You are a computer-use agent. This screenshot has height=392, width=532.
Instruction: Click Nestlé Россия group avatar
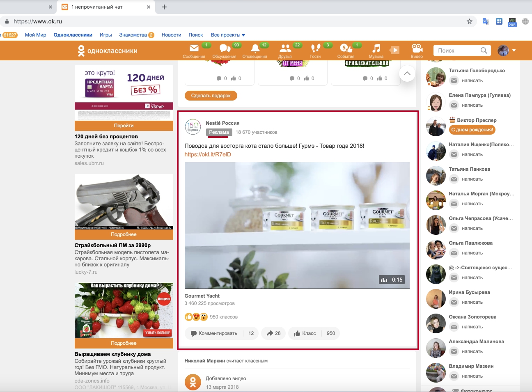click(x=193, y=127)
